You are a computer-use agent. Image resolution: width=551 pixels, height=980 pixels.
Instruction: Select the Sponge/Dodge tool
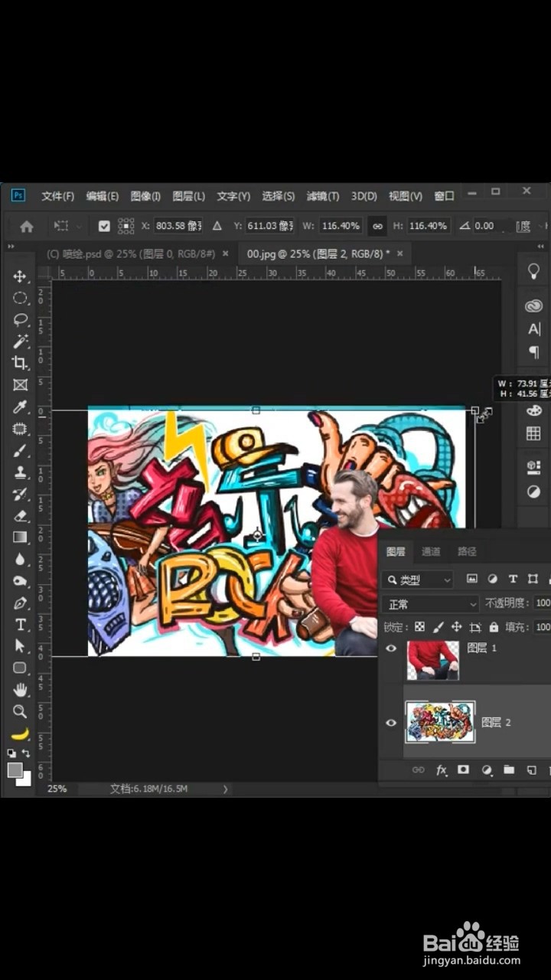coord(20,580)
